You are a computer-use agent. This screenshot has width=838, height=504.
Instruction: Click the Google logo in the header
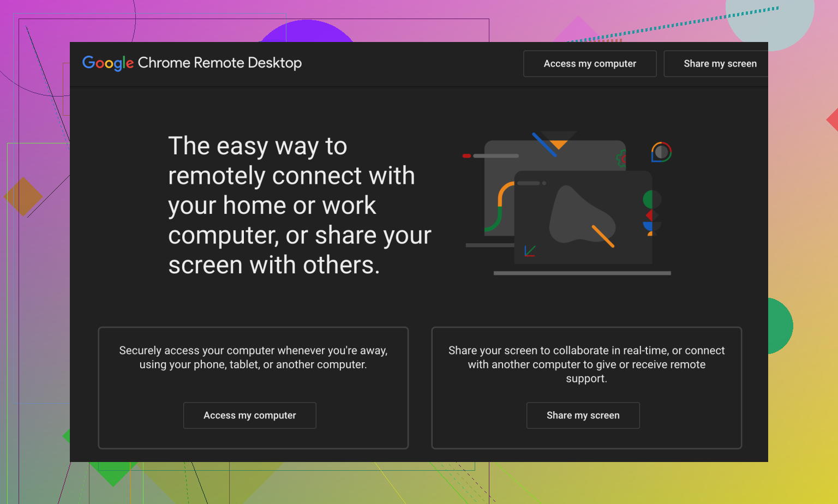[107, 63]
